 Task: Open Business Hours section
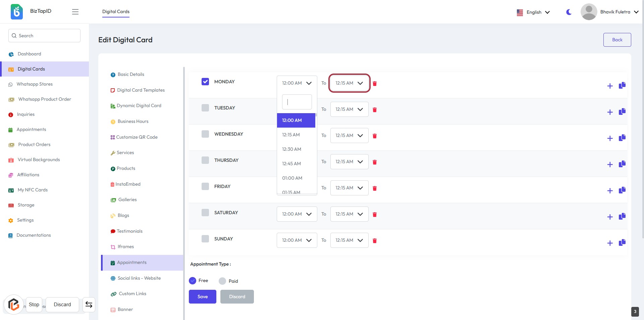(133, 122)
